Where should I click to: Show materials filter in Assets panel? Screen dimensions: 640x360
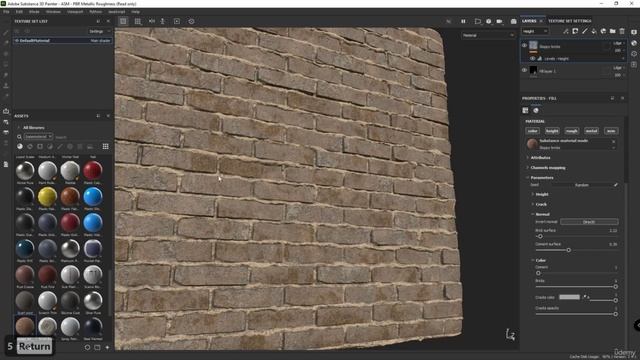click(x=20, y=146)
